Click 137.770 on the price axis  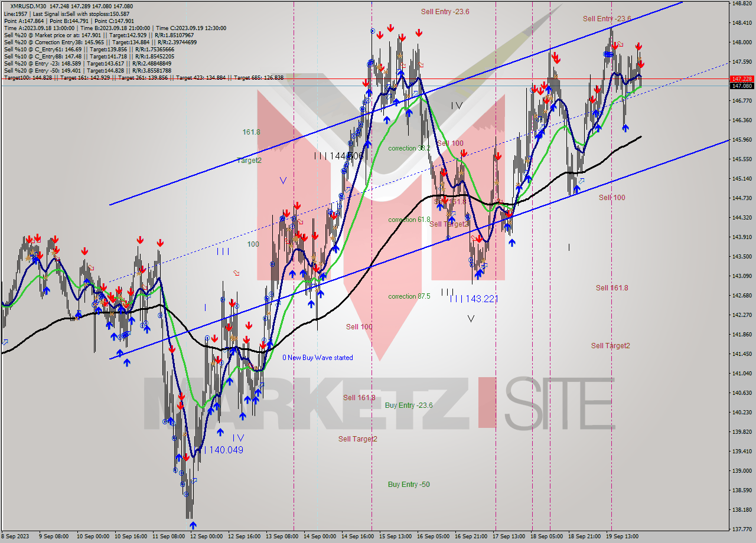[741, 529]
